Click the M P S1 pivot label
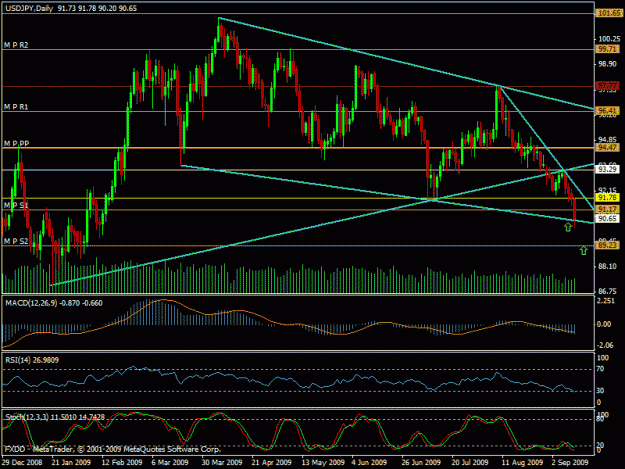 coord(16,205)
